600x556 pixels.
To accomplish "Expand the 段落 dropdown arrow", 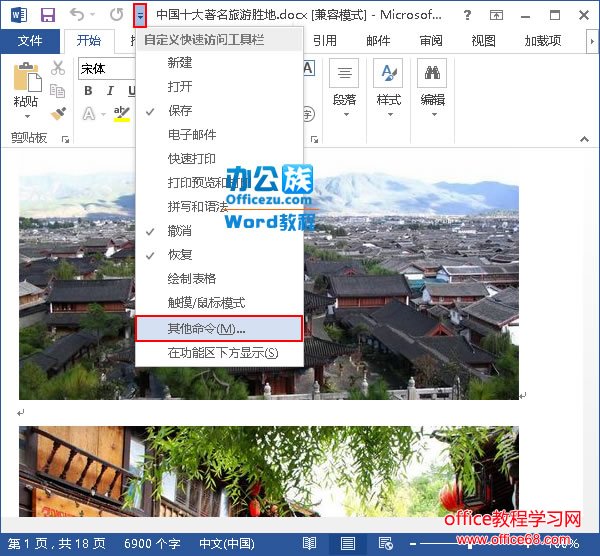I will click(x=346, y=114).
